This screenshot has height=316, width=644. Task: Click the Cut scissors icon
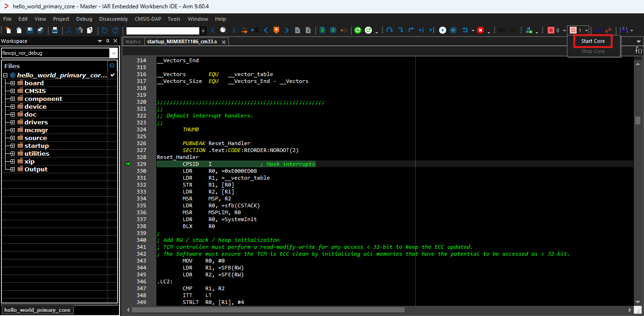pos(69,30)
